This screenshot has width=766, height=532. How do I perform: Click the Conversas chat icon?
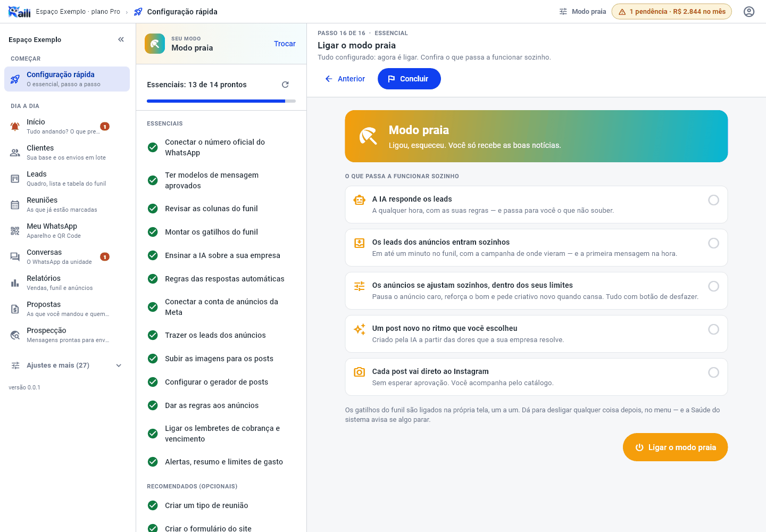click(15, 257)
